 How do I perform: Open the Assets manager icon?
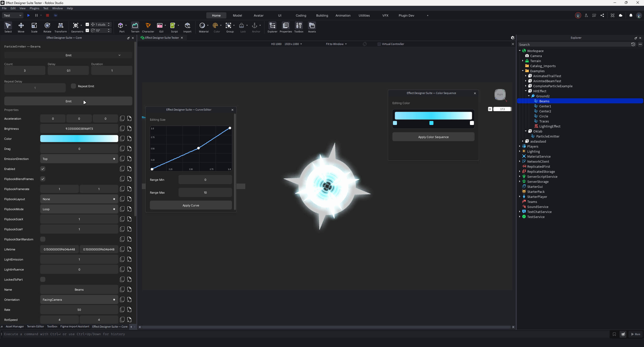[312, 27]
